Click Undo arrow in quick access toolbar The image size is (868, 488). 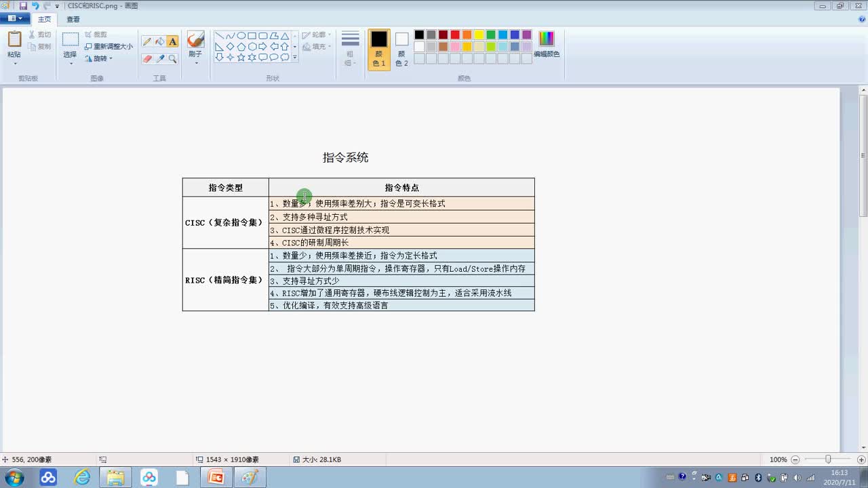pyautogui.click(x=35, y=5)
